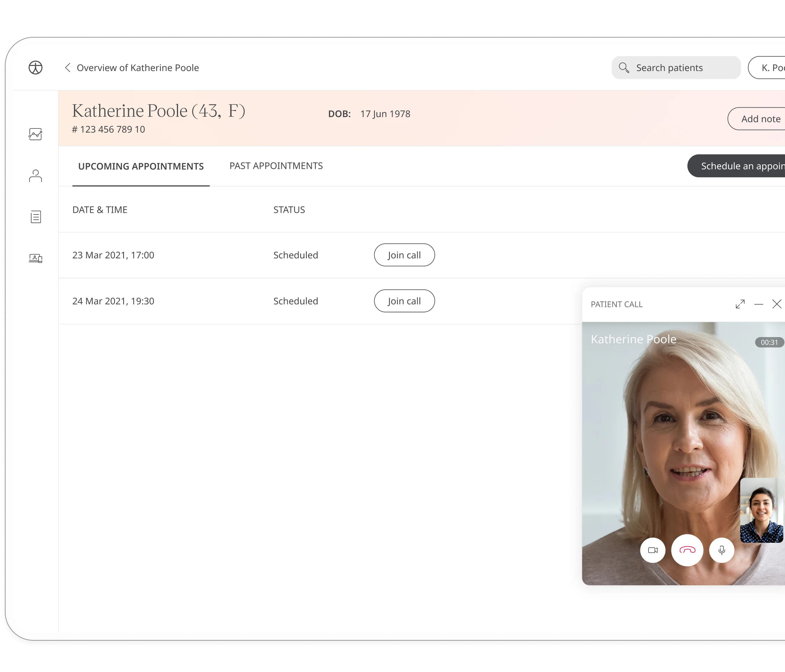Viewport: 785px width, 672px height.
Task: Go back to Overview of Katherine Poole
Action: pyautogui.click(x=132, y=68)
